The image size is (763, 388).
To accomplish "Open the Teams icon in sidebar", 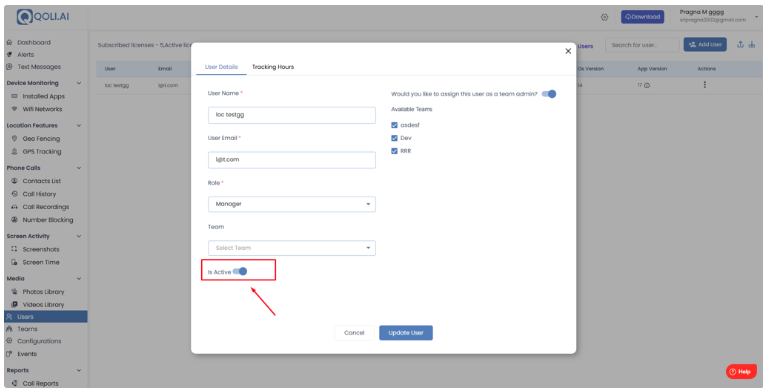I will tap(10, 329).
